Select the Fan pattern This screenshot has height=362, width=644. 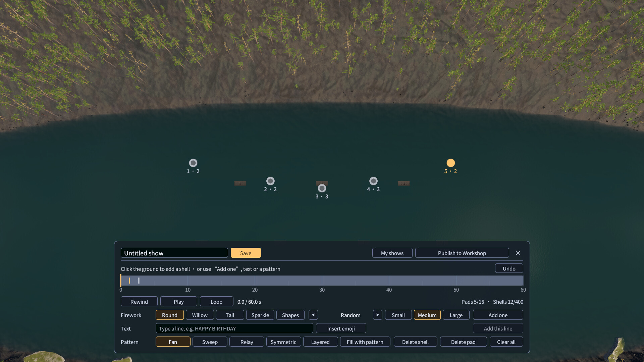(173, 342)
